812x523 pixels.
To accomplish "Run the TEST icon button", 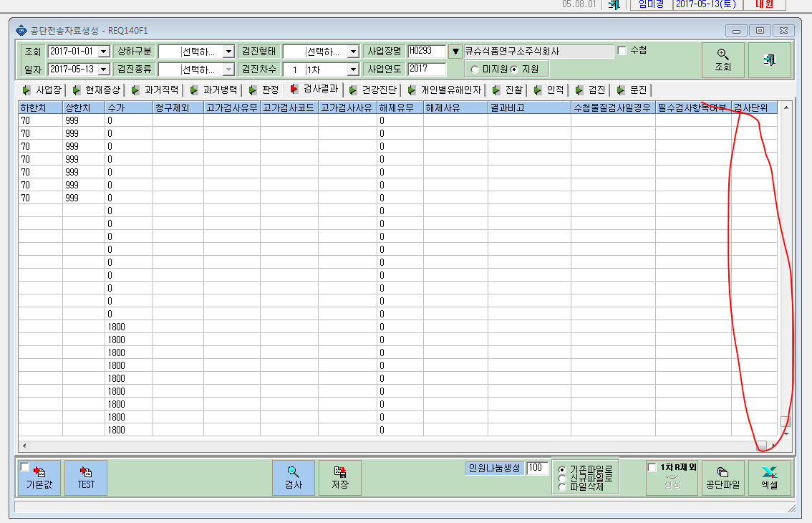I will tap(86, 477).
